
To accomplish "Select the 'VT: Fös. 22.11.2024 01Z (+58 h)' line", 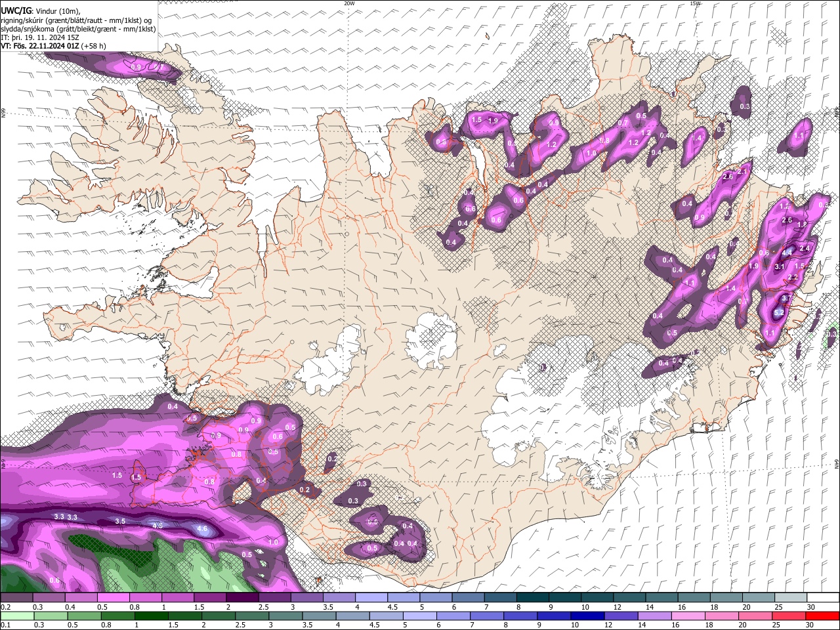I will pyautogui.click(x=53, y=46).
